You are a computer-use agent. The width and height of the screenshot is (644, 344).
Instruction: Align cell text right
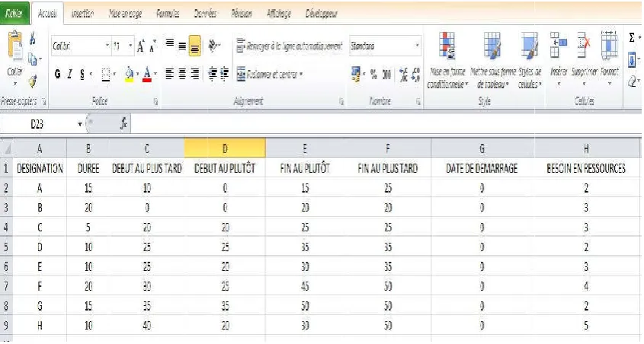pos(194,75)
